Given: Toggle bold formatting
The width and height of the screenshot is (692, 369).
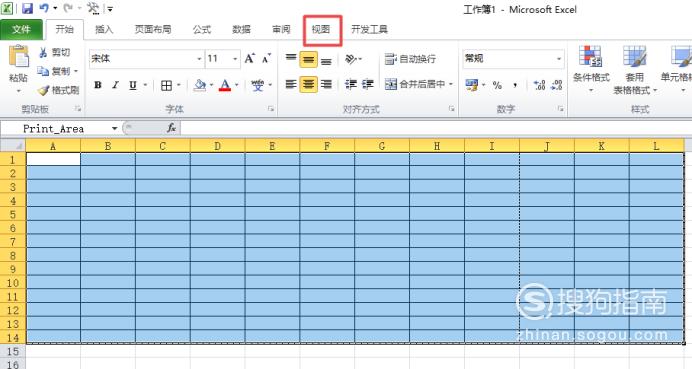Looking at the screenshot, I should (98, 85).
